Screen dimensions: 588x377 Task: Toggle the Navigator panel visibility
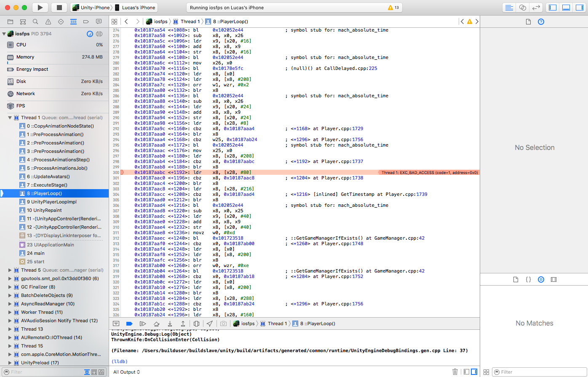(553, 8)
